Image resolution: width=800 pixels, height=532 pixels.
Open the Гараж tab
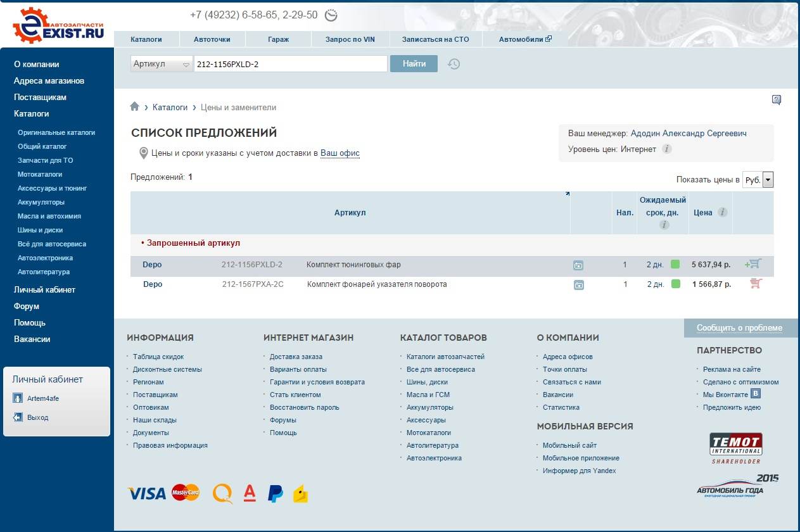(278, 39)
